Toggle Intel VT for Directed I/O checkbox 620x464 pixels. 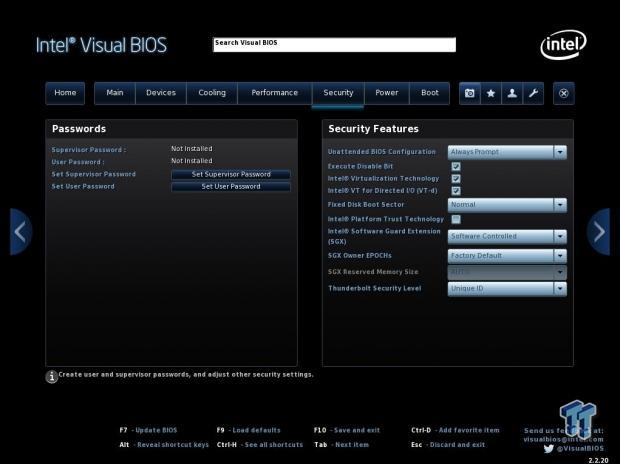pyautogui.click(x=456, y=191)
